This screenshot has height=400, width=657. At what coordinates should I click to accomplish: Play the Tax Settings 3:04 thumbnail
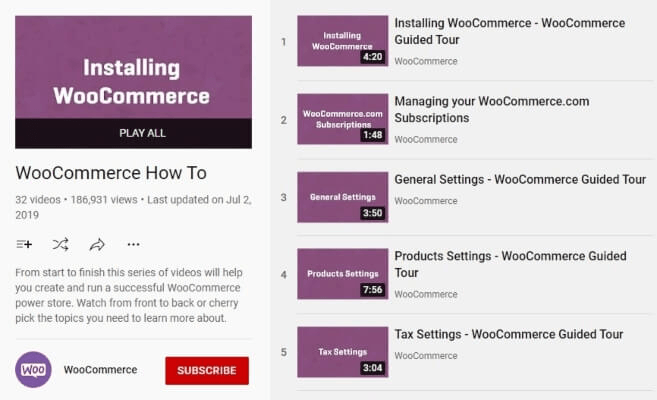343,352
